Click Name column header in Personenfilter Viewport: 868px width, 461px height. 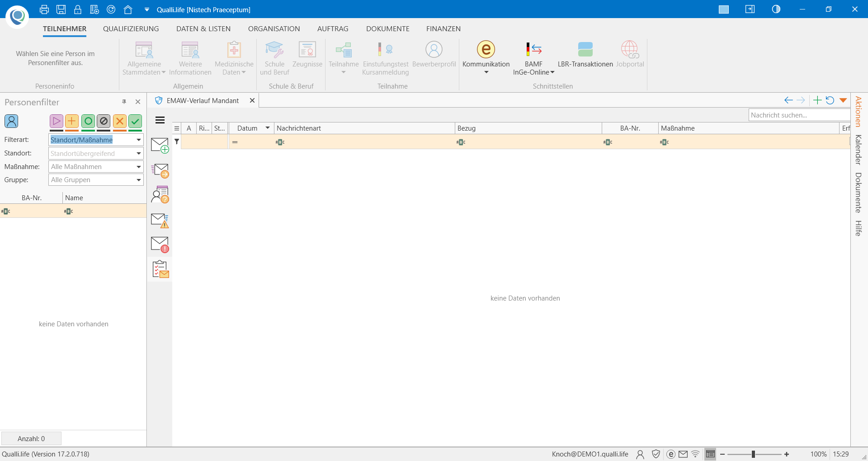pyautogui.click(x=104, y=198)
